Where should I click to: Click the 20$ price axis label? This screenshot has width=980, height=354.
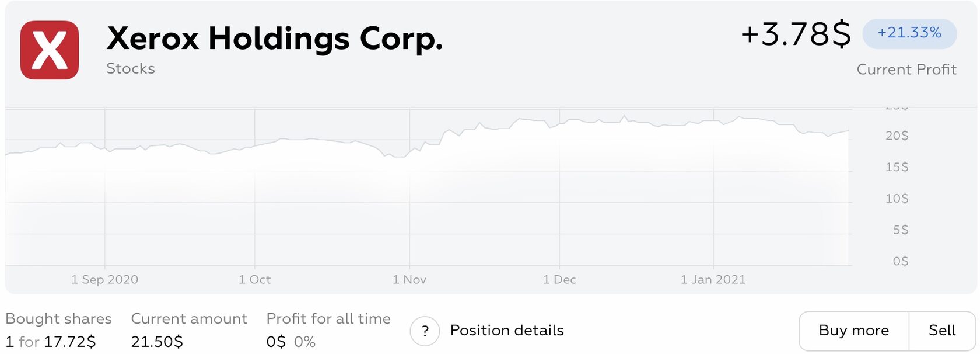897,136
